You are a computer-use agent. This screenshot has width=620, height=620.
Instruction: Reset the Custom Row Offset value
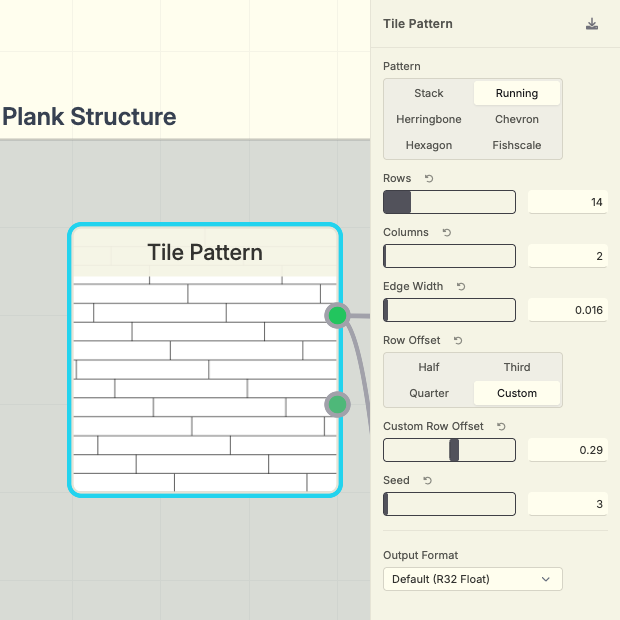pyautogui.click(x=501, y=426)
